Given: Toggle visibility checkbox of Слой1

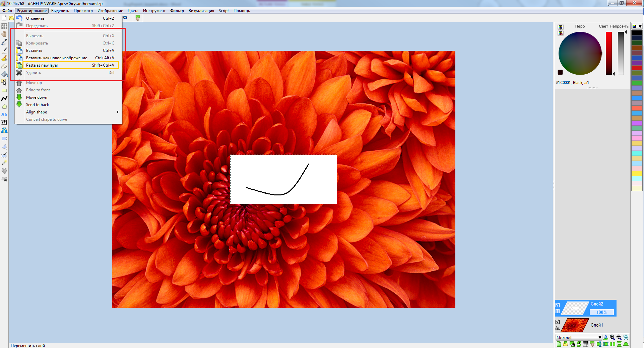Looking at the screenshot, I should tap(558, 321).
